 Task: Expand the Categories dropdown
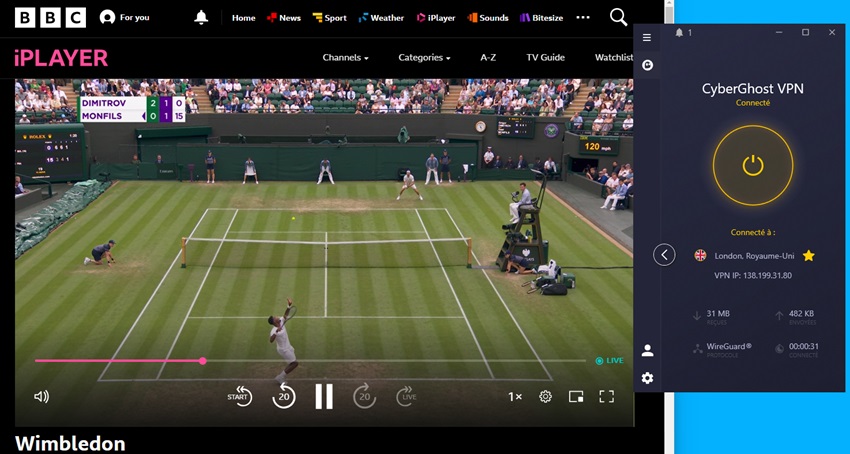pyautogui.click(x=424, y=57)
